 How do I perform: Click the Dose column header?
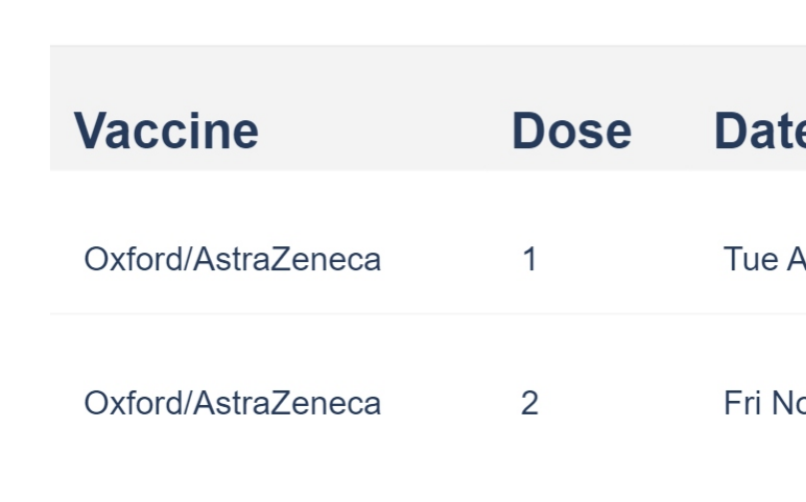pos(571,131)
